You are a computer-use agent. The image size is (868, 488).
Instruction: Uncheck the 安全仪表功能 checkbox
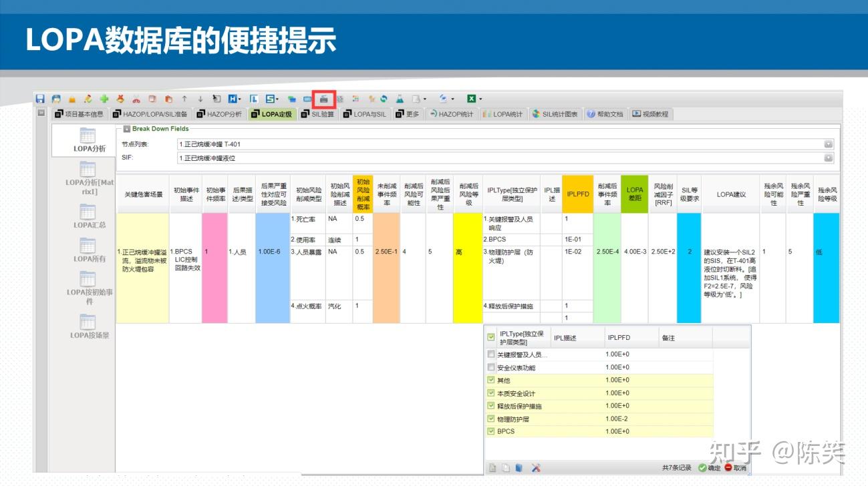point(491,367)
